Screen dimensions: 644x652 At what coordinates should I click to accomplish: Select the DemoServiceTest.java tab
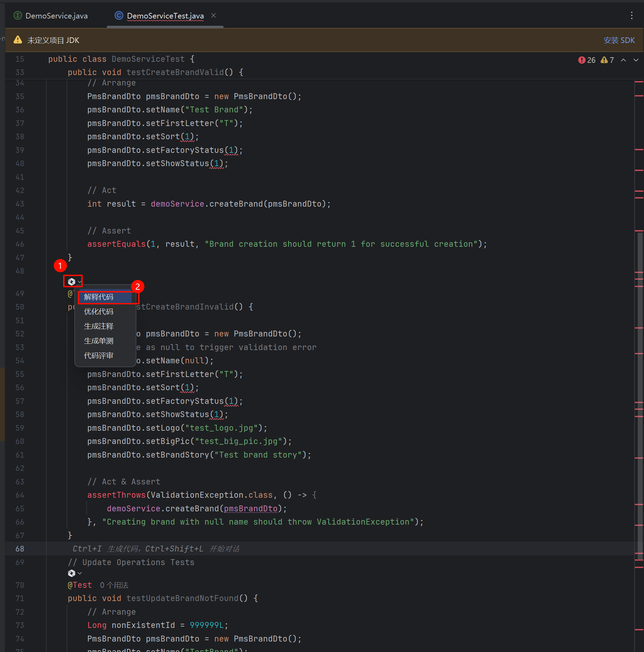[165, 16]
